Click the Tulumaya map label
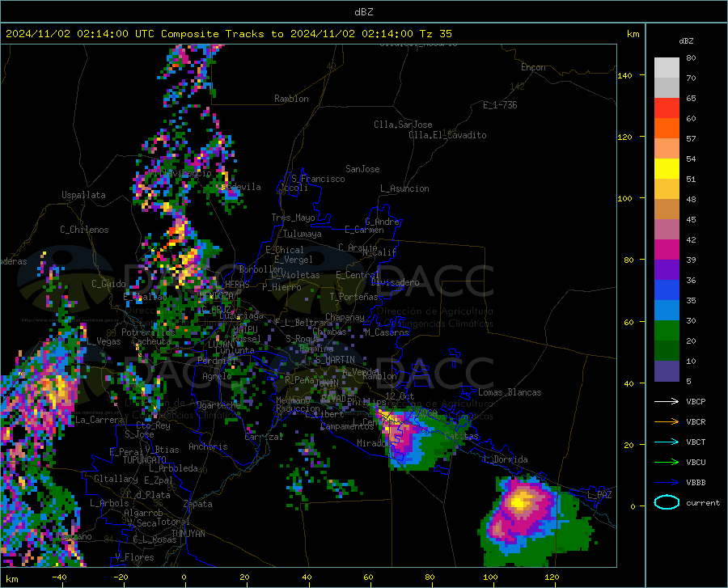This screenshot has height=588, width=728. click(303, 234)
